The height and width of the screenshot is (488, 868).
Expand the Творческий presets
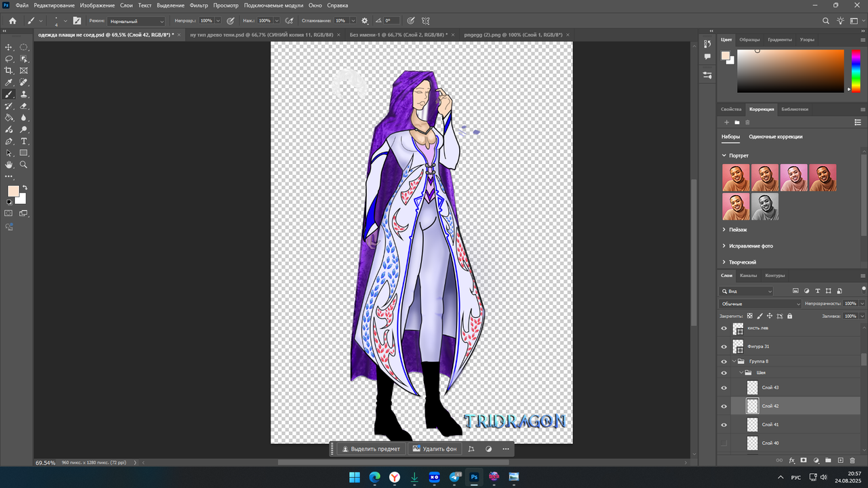pos(724,262)
